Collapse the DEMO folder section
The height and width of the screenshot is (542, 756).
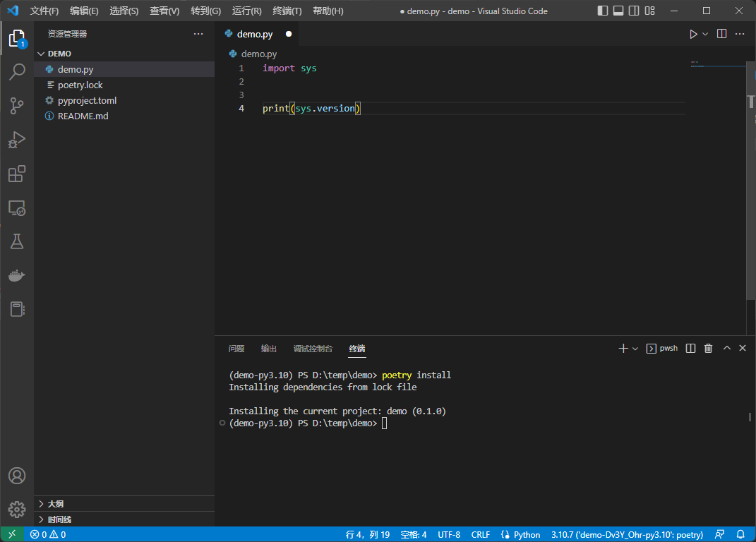(124, 54)
